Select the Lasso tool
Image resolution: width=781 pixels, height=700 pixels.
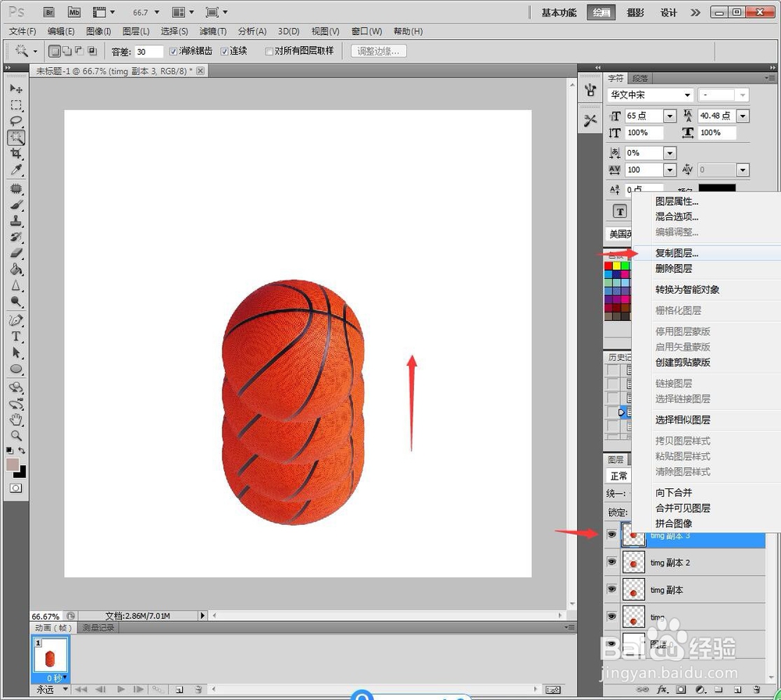pos(17,121)
